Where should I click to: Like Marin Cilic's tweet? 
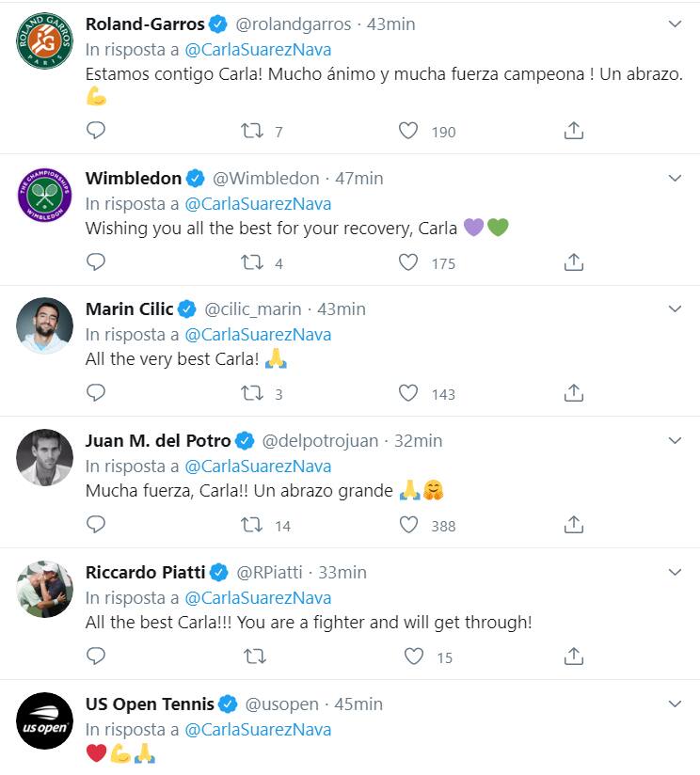(408, 393)
